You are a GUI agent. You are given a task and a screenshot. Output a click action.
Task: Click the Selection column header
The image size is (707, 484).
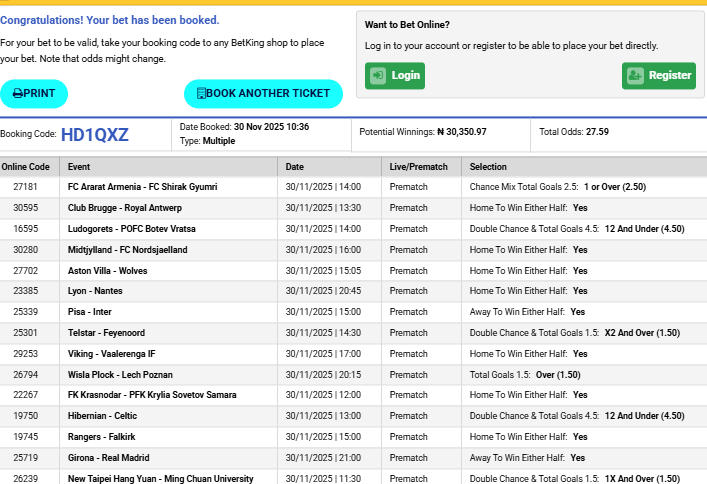[x=488, y=167]
